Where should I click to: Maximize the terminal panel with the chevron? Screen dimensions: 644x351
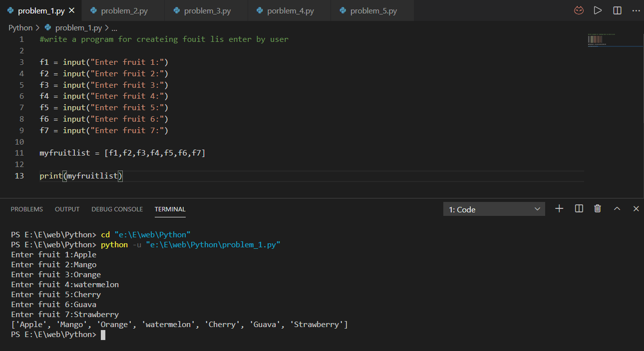coord(617,209)
